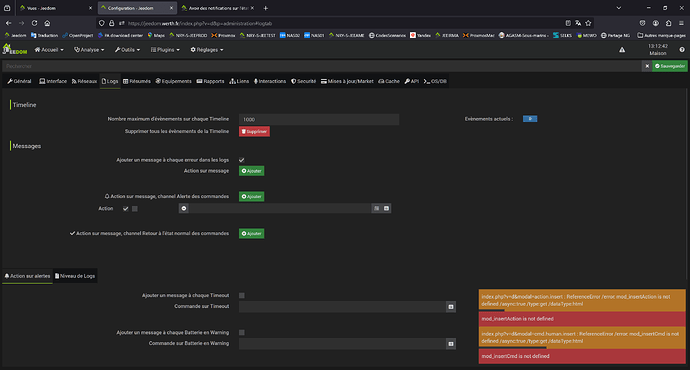Open the Yandex bookmark
Screen dimensions: 690x370
(x=420, y=35)
